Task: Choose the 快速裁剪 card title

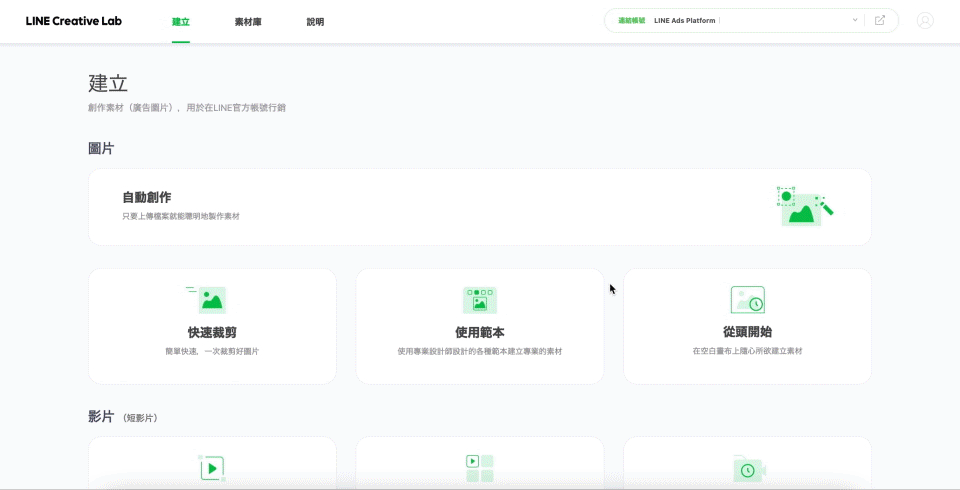Action: coord(212,332)
